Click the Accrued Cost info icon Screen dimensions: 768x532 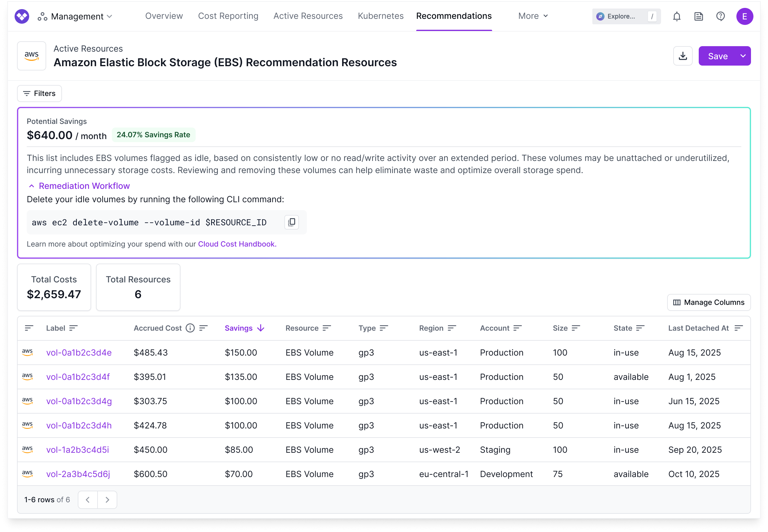tap(190, 328)
